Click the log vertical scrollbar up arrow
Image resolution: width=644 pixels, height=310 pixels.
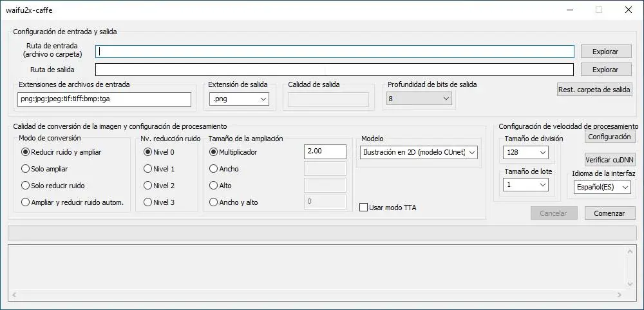630,251
